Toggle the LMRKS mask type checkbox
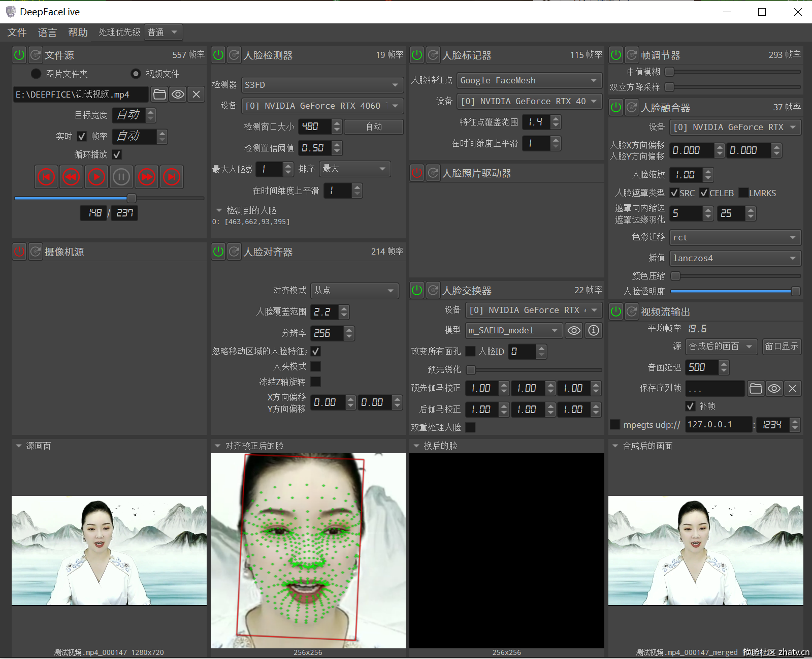 tap(743, 193)
